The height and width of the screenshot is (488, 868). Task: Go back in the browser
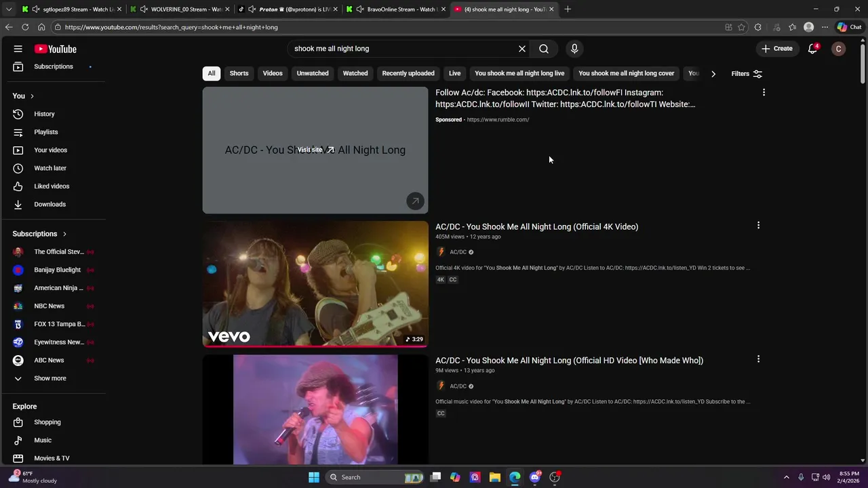tap(9, 27)
